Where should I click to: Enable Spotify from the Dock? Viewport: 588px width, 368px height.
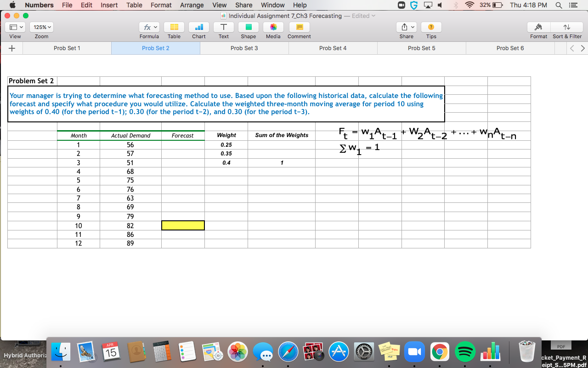click(465, 352)
